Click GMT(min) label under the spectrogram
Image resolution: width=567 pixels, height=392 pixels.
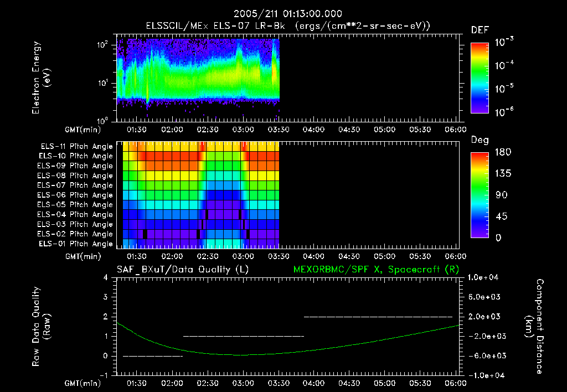83,130
